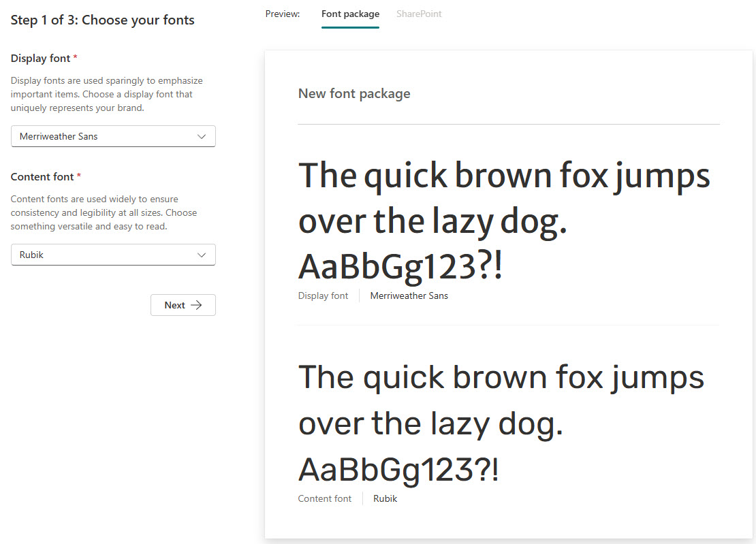Switch to the SharePoint preview tab
The image size is (756, 544).
tap(419, 14)
